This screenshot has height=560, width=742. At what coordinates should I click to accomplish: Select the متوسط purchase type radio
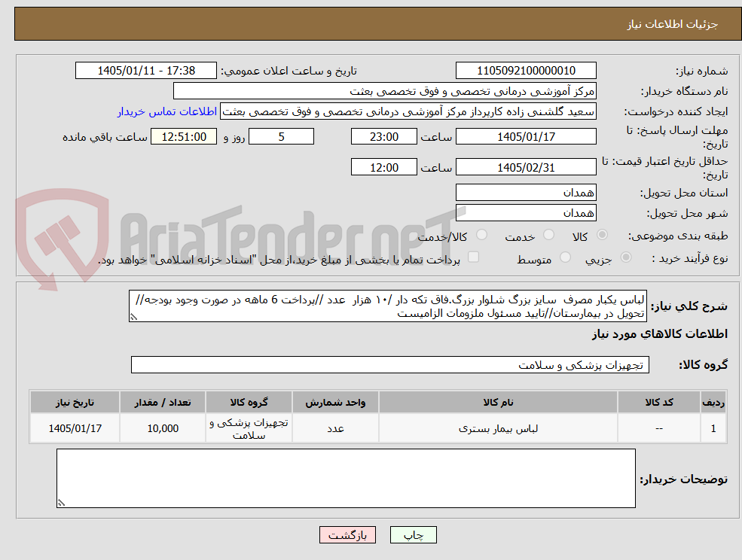[565, 257]
